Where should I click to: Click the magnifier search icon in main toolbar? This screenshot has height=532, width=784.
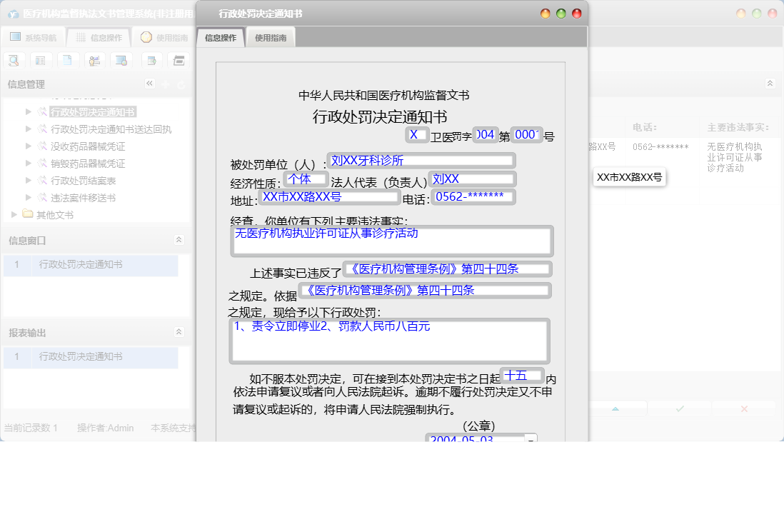pos(14,61)
